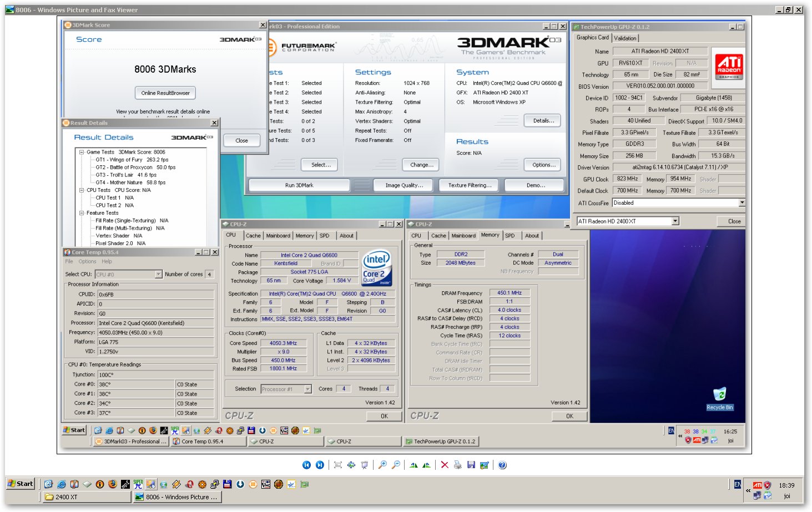Click the ATI Radeon logo in GPU-Z
This screenshot has height=512, width=812.
point(729,67)
